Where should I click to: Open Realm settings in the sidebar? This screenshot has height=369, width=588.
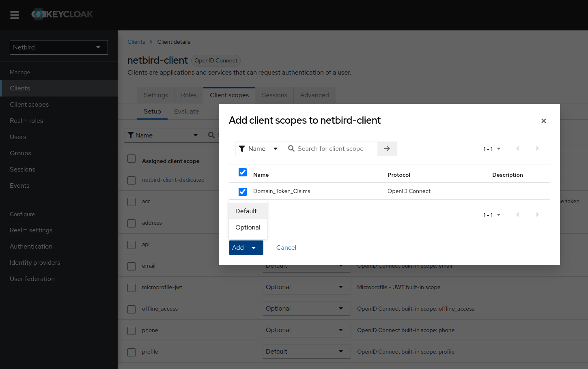[x=31, y=230]
